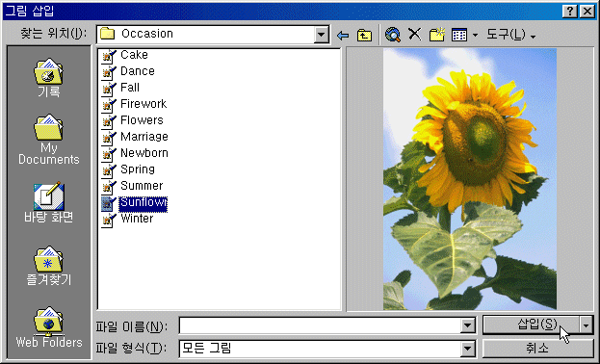Image resolution: width=600 pixels, height=364 pixels.
Task: Select the Newborn file icon
Action: 108,154
